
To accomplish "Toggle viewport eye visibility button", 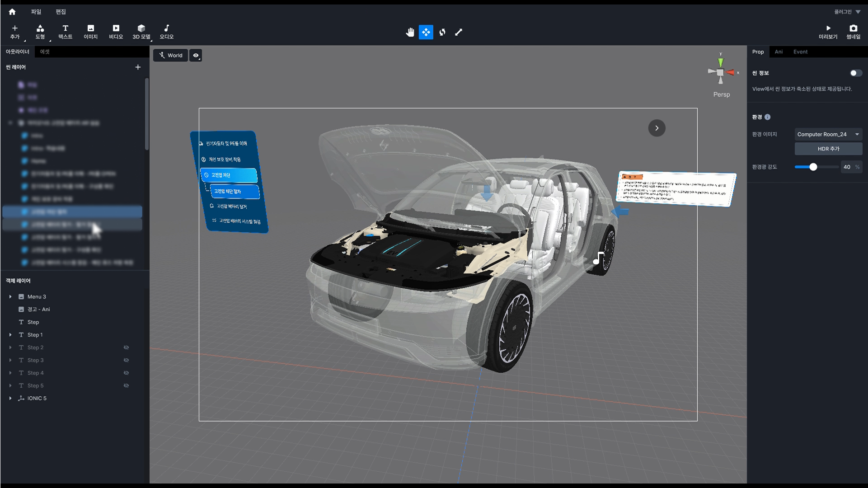I will (x=196, y=56).
